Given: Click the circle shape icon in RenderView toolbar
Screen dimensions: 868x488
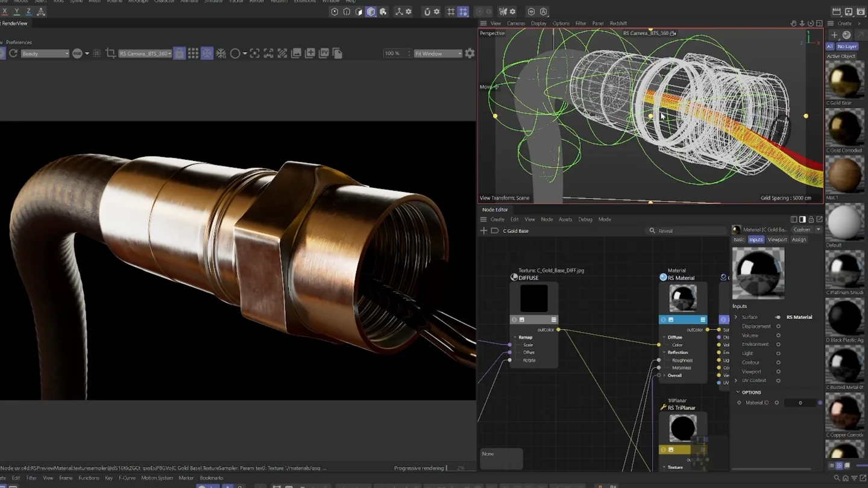Looking at the screenshot, I should tap(235, 54).
